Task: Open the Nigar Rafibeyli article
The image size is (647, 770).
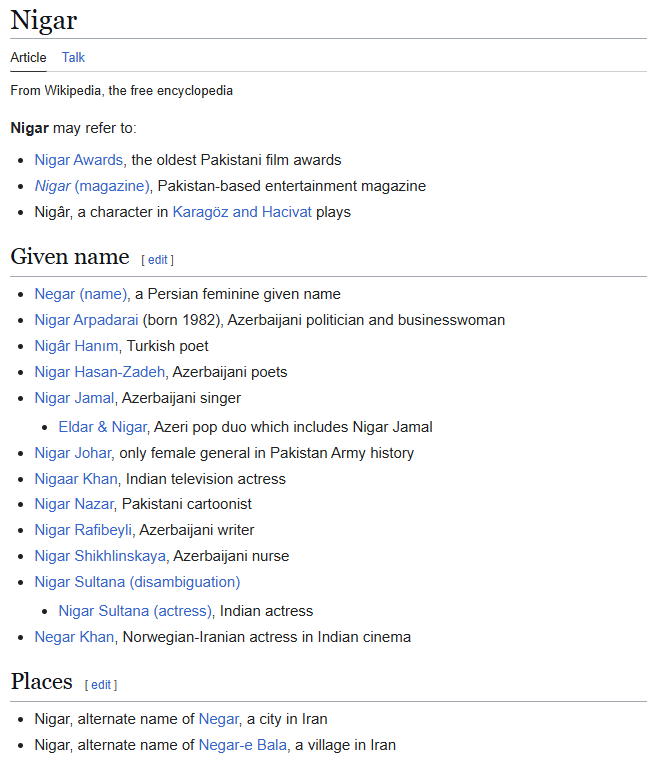Action: [83, 530]
